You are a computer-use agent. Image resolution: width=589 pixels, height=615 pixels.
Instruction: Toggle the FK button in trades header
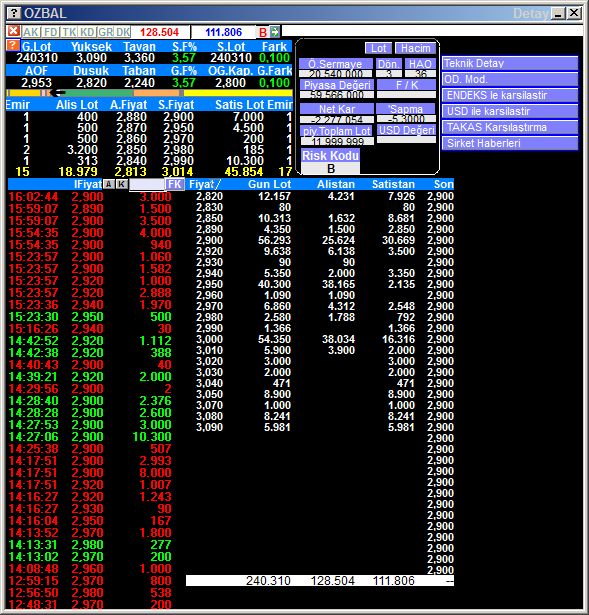[x=175, y=184]
